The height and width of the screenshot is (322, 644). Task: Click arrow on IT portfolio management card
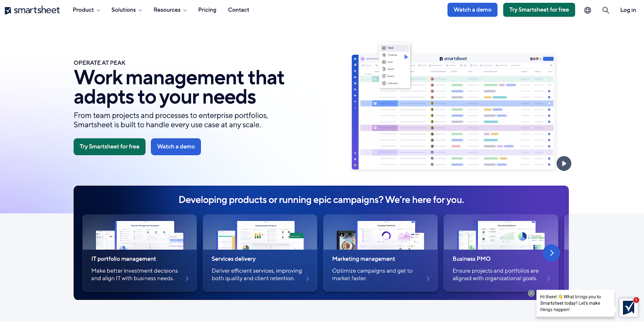point(187,278)
